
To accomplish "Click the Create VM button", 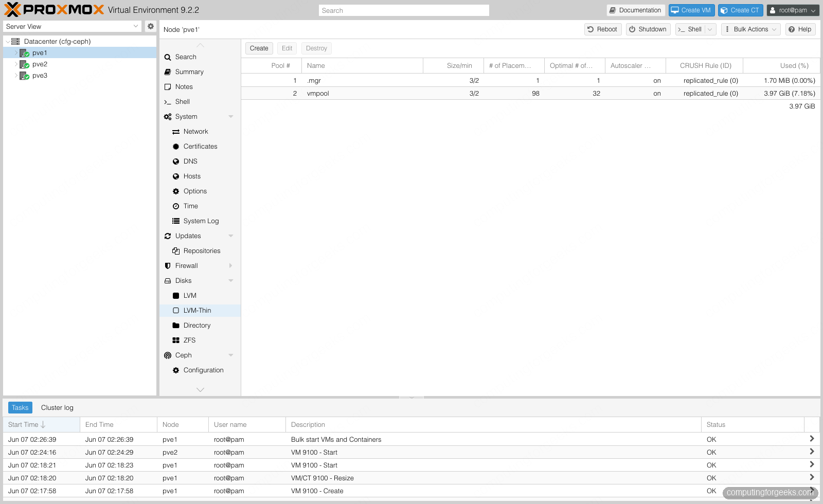I will click(x=691, y=10).
